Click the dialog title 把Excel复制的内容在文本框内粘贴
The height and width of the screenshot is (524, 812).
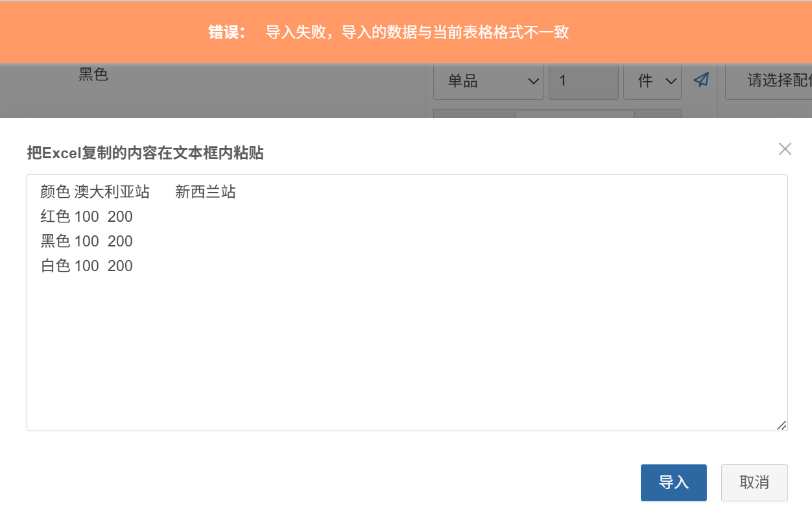pos(145,153)
